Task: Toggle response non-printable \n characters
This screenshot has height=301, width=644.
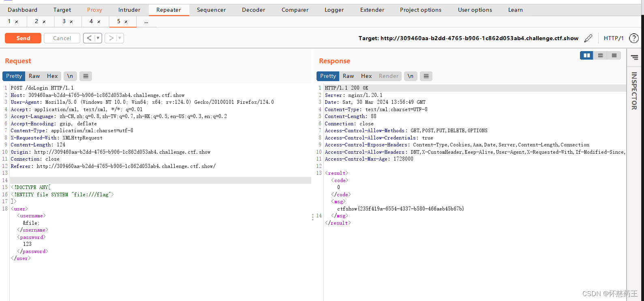Action: coord(411,76)
